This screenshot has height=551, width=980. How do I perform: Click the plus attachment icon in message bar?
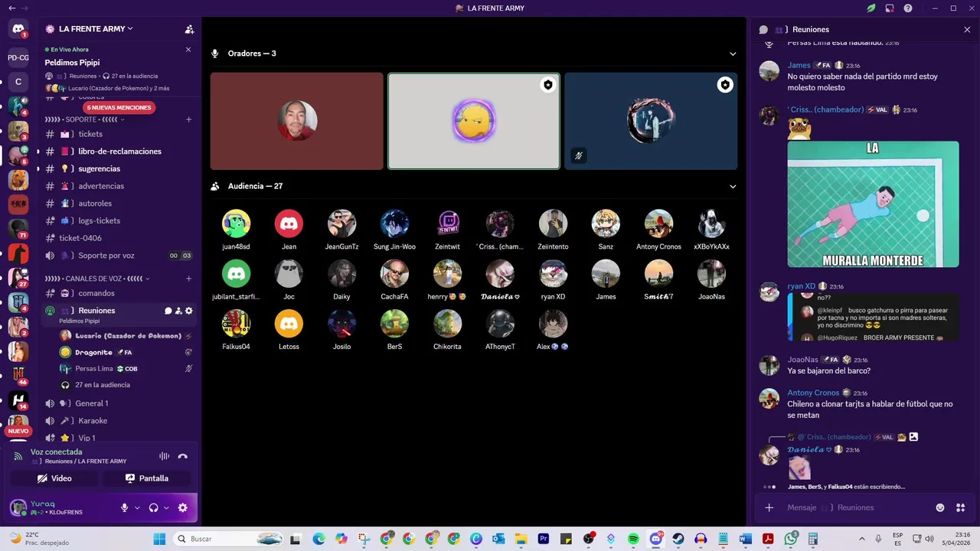pyautogui.click(x=769, y=507)
